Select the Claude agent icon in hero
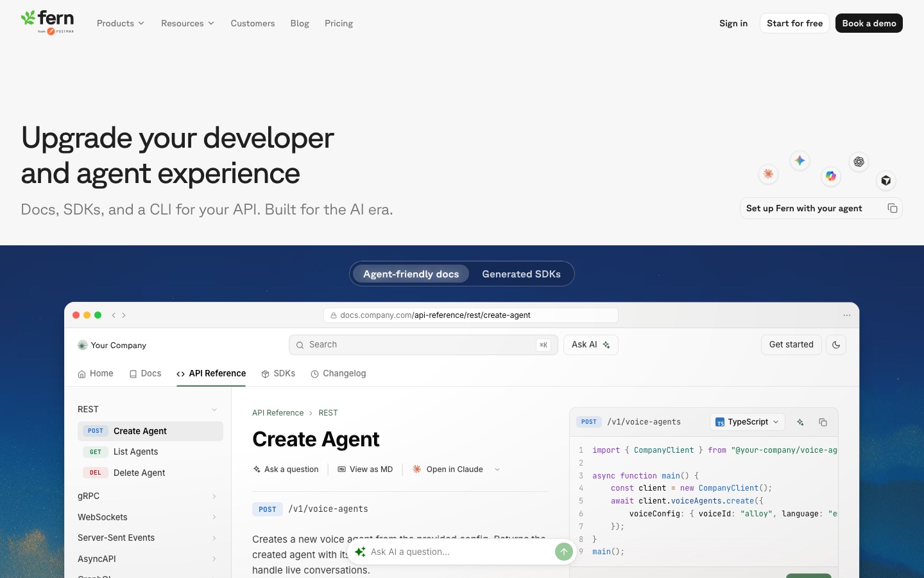The width and height of the screenshot is (924, 578). tap(768, 173)
